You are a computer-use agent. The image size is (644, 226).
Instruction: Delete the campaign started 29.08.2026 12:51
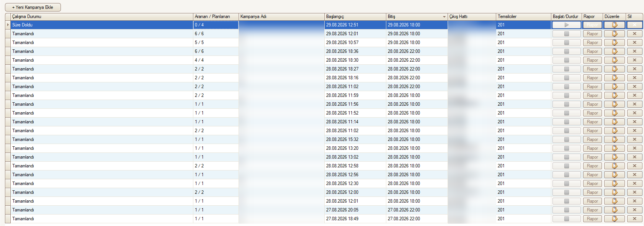pos(634,25)
